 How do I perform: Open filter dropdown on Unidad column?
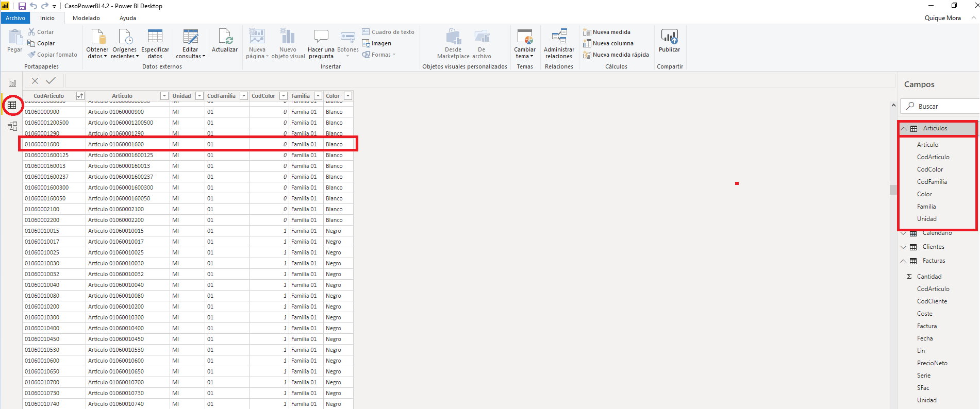200,96
